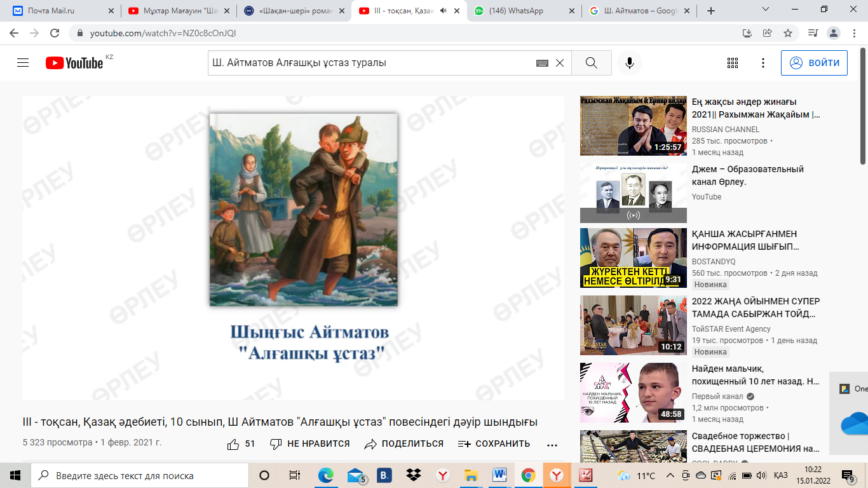Open the Джем Өрлеу mix thumbnail
868x488 pixels.
click(634, 193)
